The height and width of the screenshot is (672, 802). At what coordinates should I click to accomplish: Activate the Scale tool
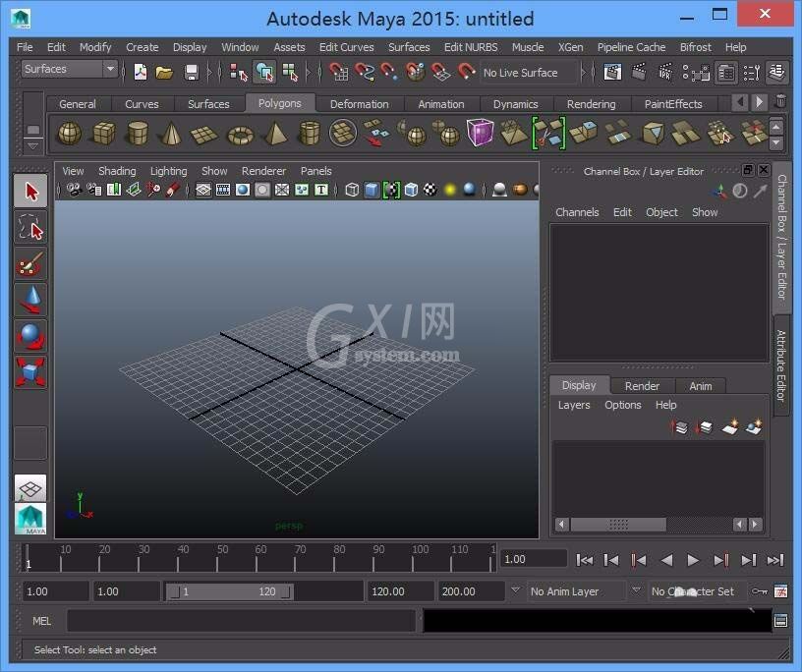pos(30,371)
